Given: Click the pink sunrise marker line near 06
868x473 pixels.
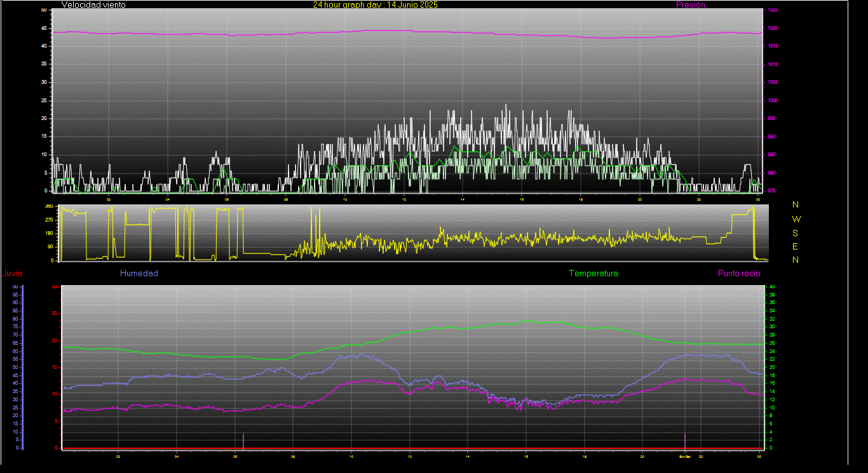Looking at the screenshot, I should (x=243, y=441).
